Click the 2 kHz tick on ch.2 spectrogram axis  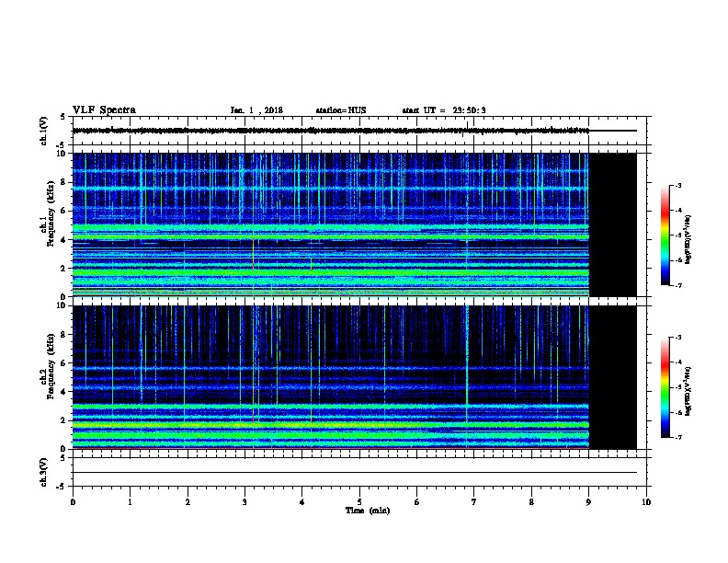63,420
